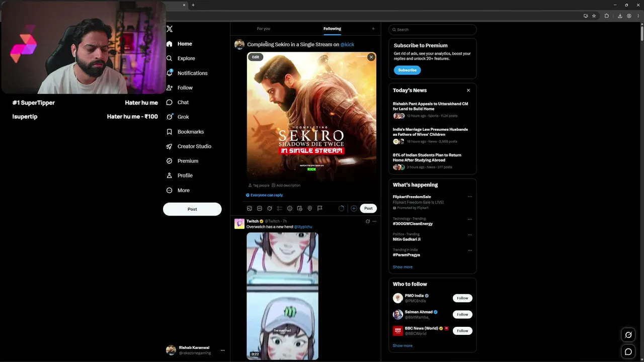Tag a location on the post
Viewport: 644px width, 362px height.
[x=310, y=208]
